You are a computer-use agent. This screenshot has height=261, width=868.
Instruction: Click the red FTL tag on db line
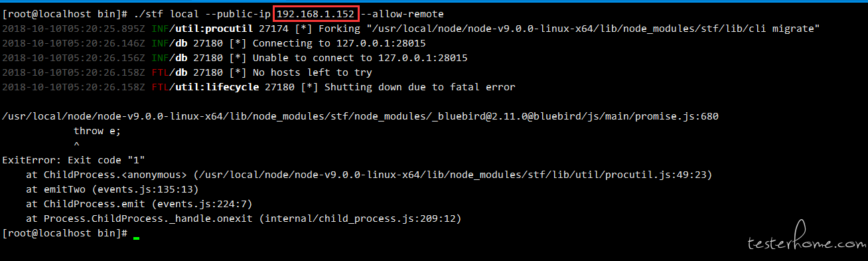159,72
